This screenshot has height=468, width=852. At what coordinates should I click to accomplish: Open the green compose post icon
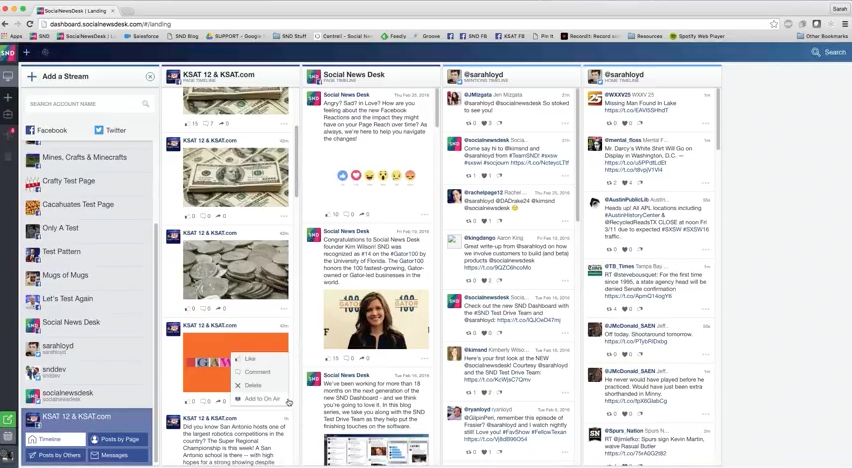(x=8, y=420)
